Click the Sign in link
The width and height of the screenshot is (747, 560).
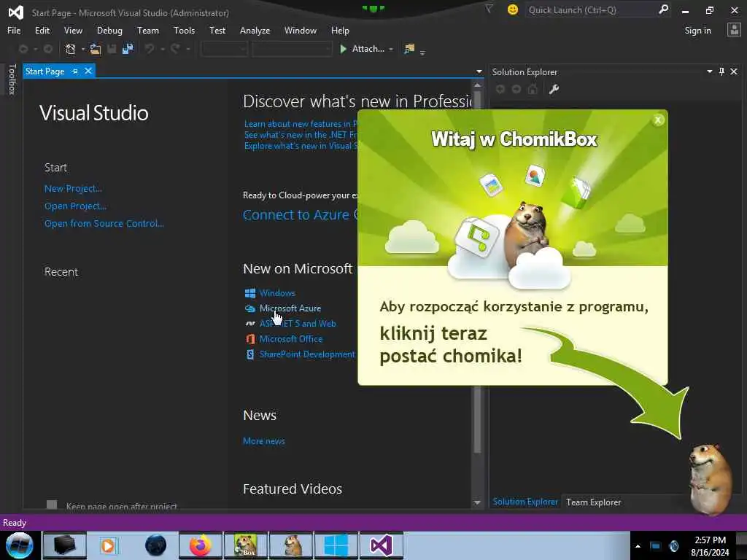coord(697,31)
